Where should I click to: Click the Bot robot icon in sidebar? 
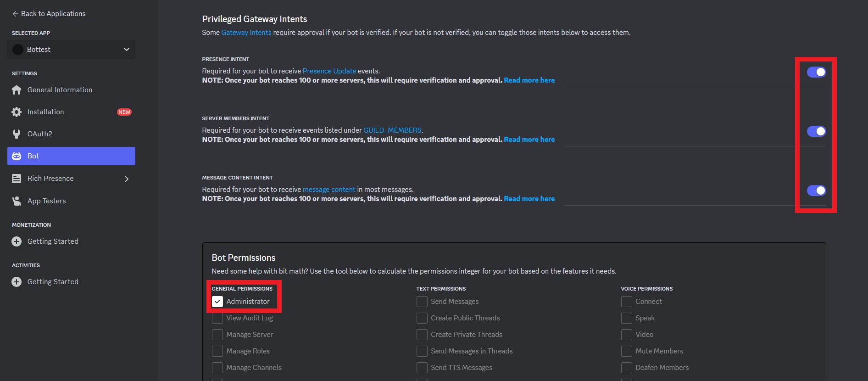[17, 156]
